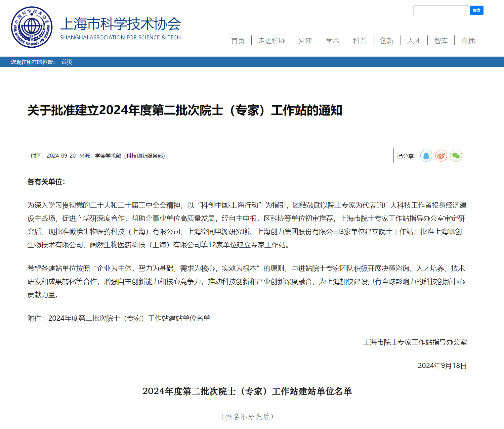This screenshot has height=429, width=504.
Task: Click the article headline about 院士工作站
Action: pyautogui.click(x=185, y=110)
